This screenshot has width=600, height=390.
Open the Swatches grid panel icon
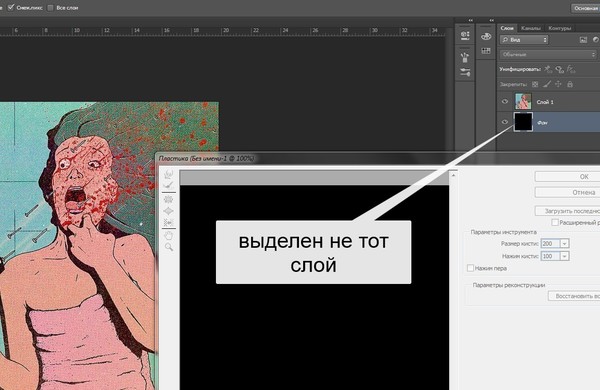pyautogui.click(x=486, y=51)
